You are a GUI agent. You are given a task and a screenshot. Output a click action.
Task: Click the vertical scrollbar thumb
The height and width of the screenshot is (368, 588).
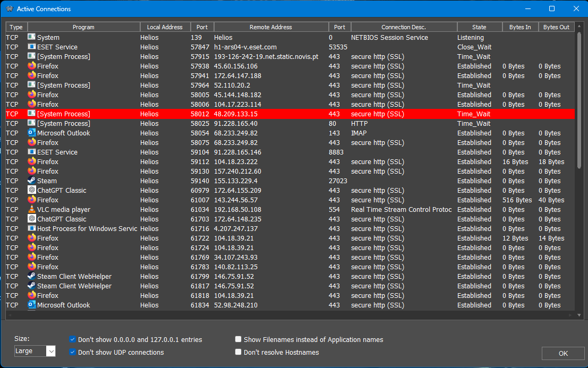coord(579,100)
